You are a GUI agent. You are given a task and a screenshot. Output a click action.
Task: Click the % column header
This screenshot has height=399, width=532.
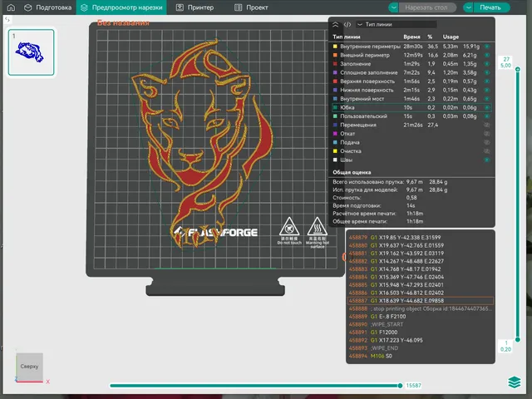point(430,37)
